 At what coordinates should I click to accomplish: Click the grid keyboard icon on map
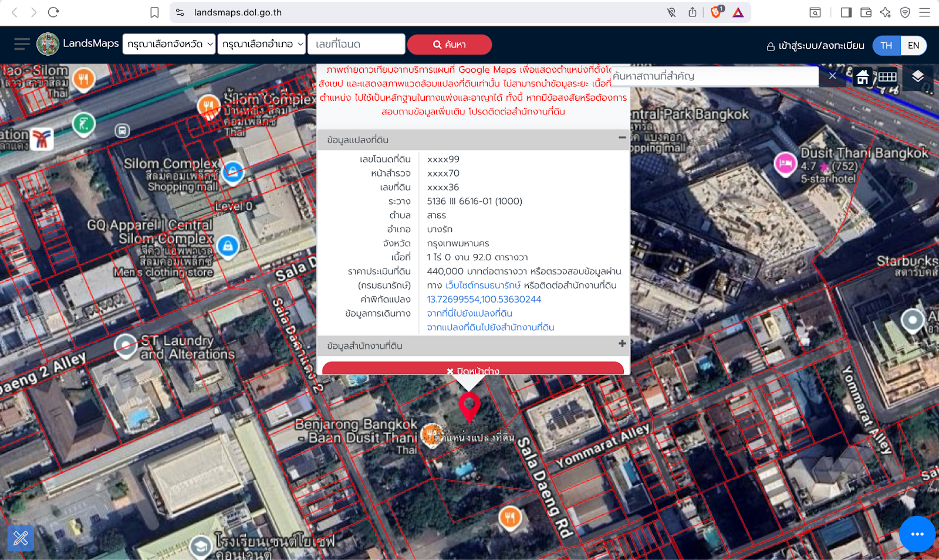[x=887, y=77]
